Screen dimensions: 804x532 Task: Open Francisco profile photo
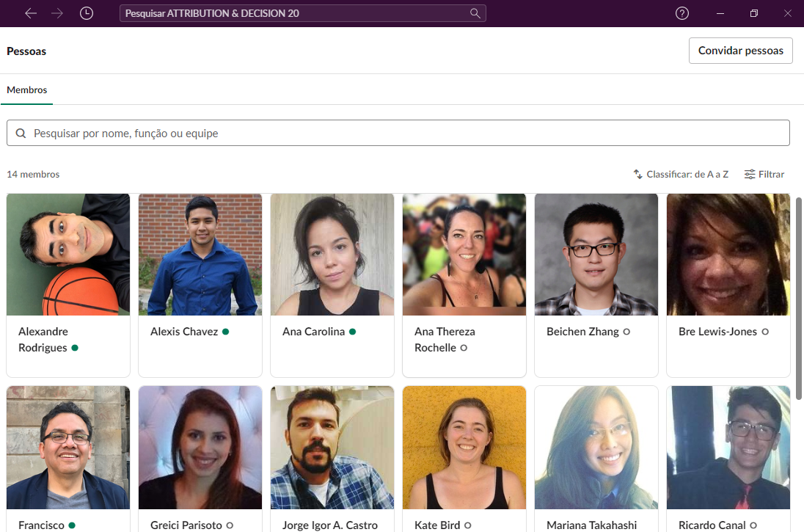tap(68, 448)
